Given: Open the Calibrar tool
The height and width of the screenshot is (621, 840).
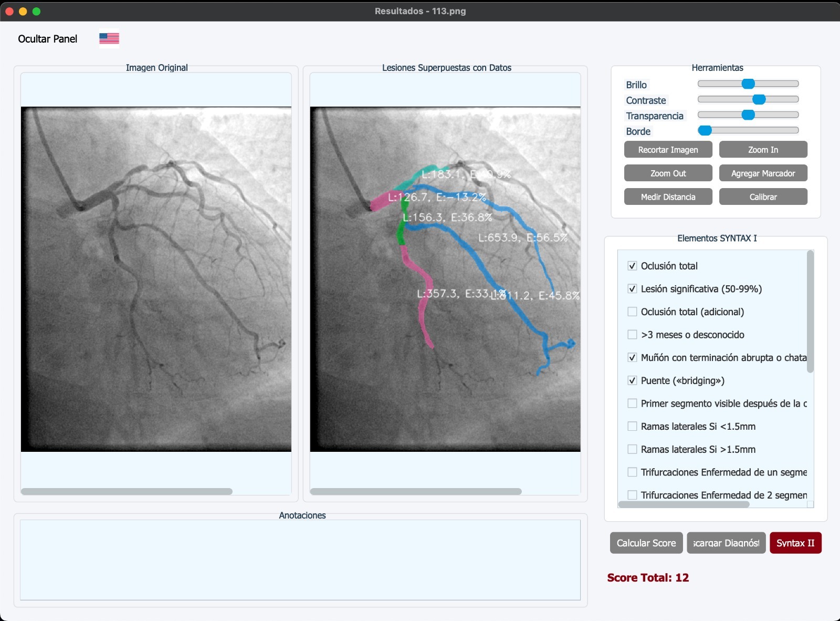Looking at the screenshot, I should [x=763, y=197].
